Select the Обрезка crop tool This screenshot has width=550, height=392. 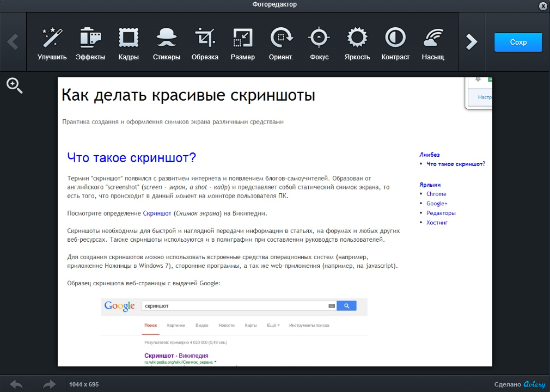[x=205, y=44]
